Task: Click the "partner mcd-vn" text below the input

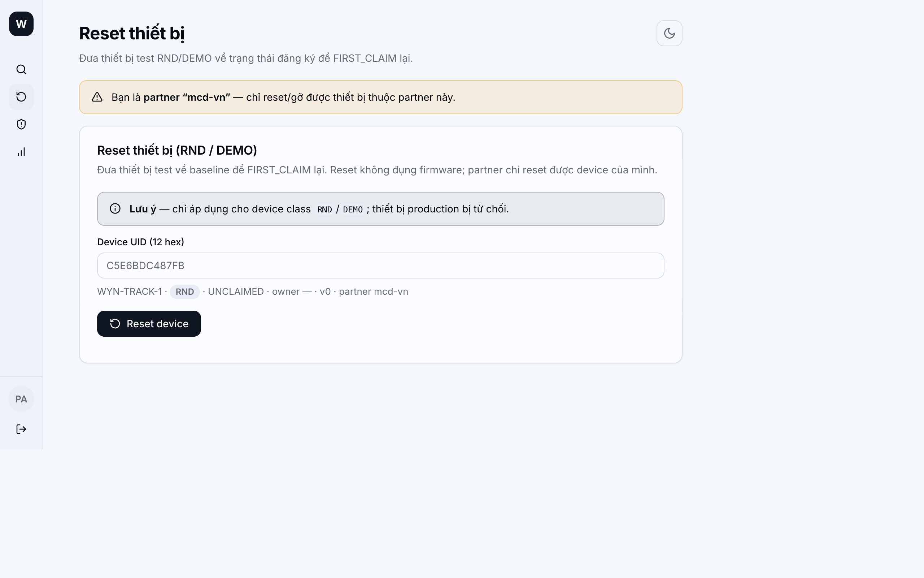Action: [374, 291]
